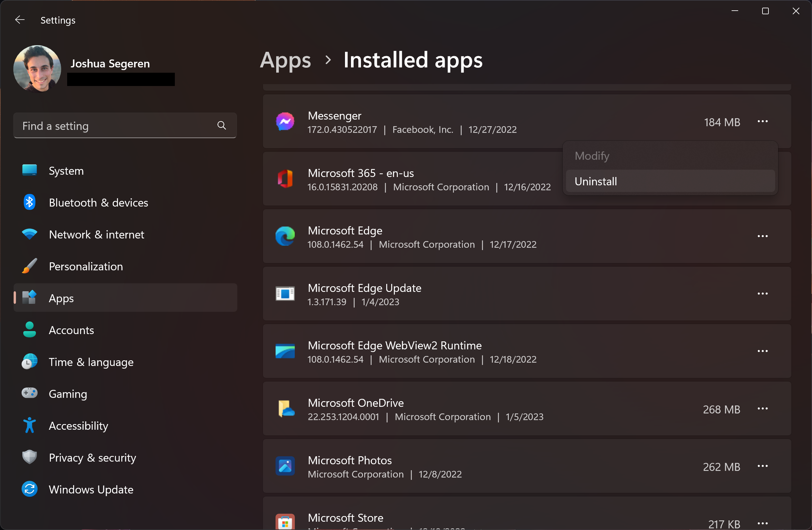
Task: Open more options for Microsoft Edge Update
Action: [x=762, y=294]
